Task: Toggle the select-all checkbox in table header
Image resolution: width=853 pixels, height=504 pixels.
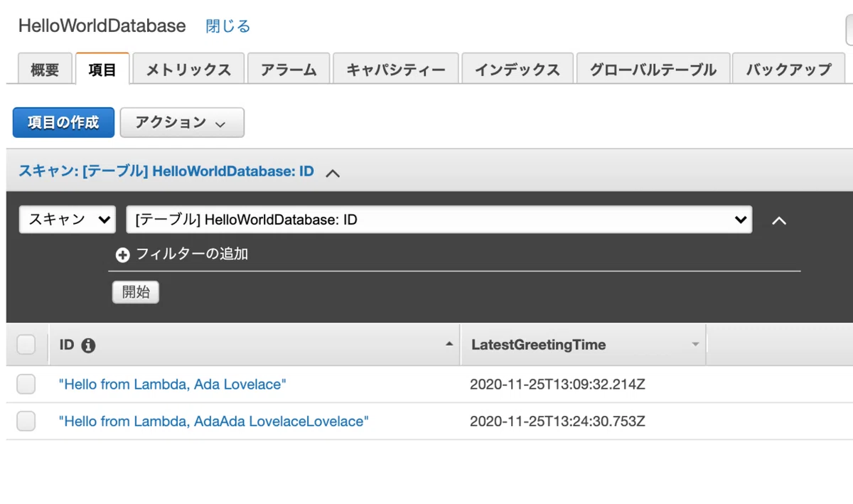Action: pos(26,345)
